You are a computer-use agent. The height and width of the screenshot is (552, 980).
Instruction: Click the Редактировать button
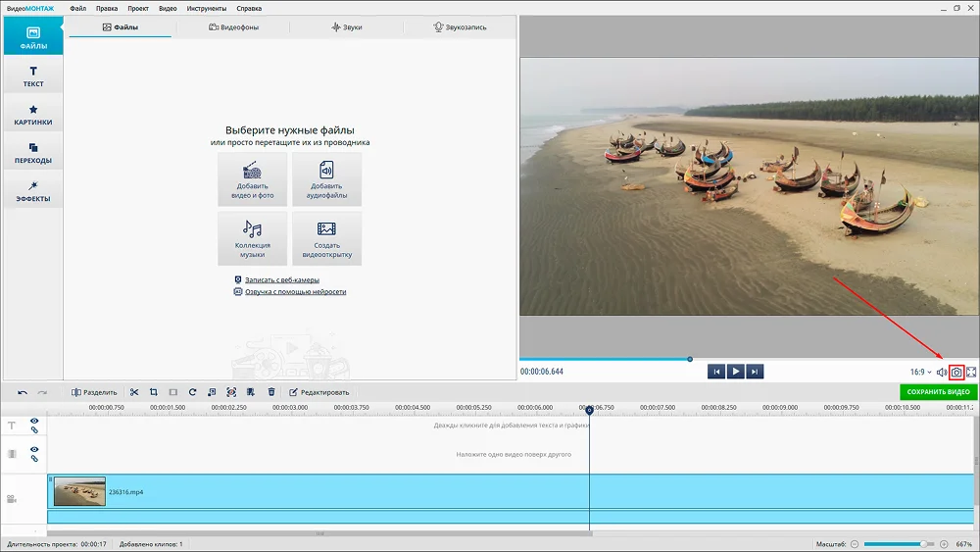(x=318, y=392)
